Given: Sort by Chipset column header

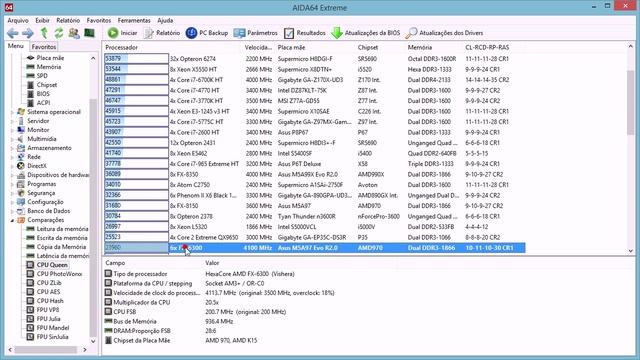Looking at the screenshot, I should [367, 47].
